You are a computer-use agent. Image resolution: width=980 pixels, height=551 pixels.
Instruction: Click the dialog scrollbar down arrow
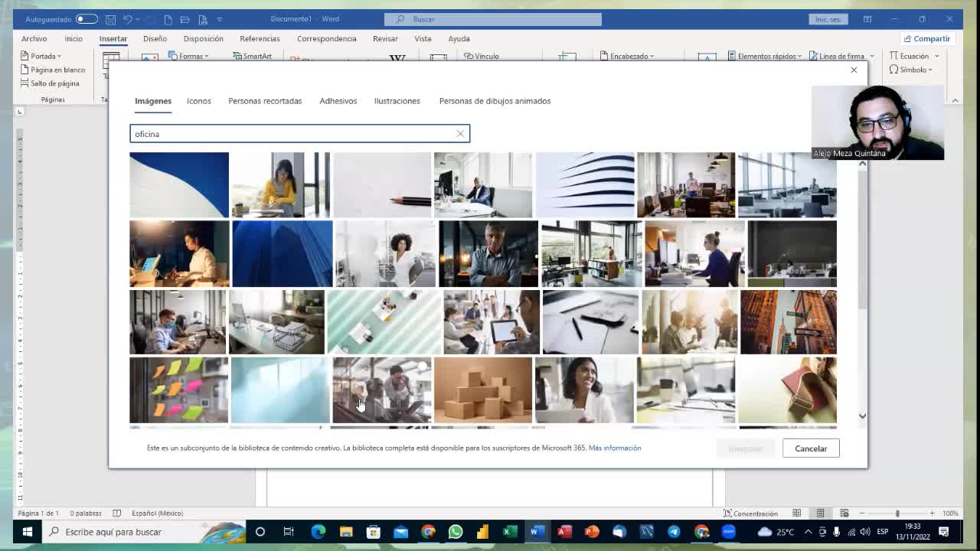862,416
